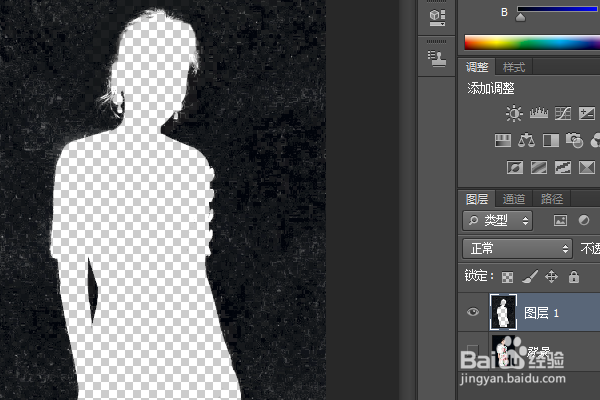Click the 锁定 label
Screen dimensions: 600x400
pos(479,276)
